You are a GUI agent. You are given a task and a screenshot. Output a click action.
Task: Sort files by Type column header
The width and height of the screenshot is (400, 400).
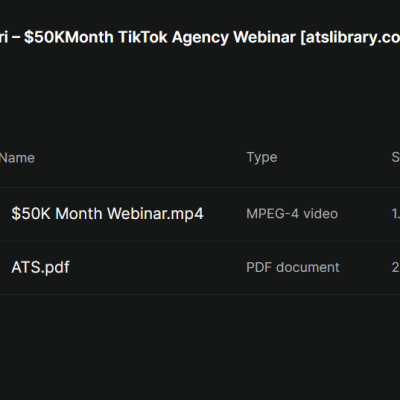(262, 157)
